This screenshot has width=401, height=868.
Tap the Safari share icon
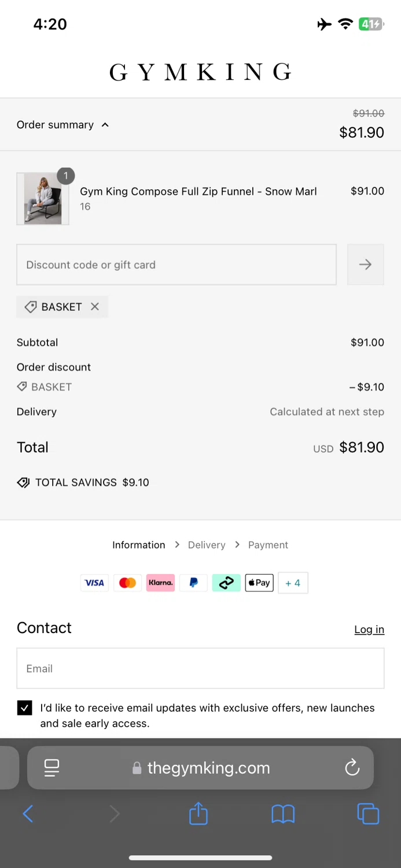point(198,813)
